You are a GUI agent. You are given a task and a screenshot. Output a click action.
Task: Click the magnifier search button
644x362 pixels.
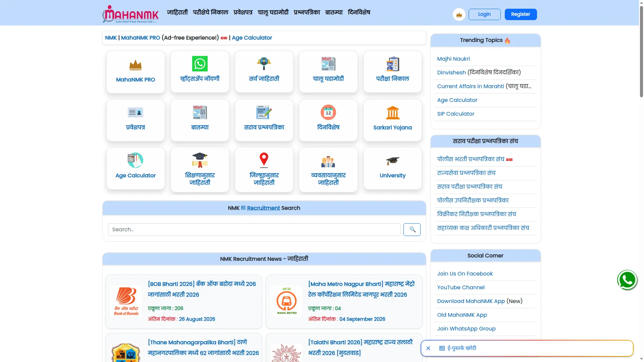click(412, 230)
